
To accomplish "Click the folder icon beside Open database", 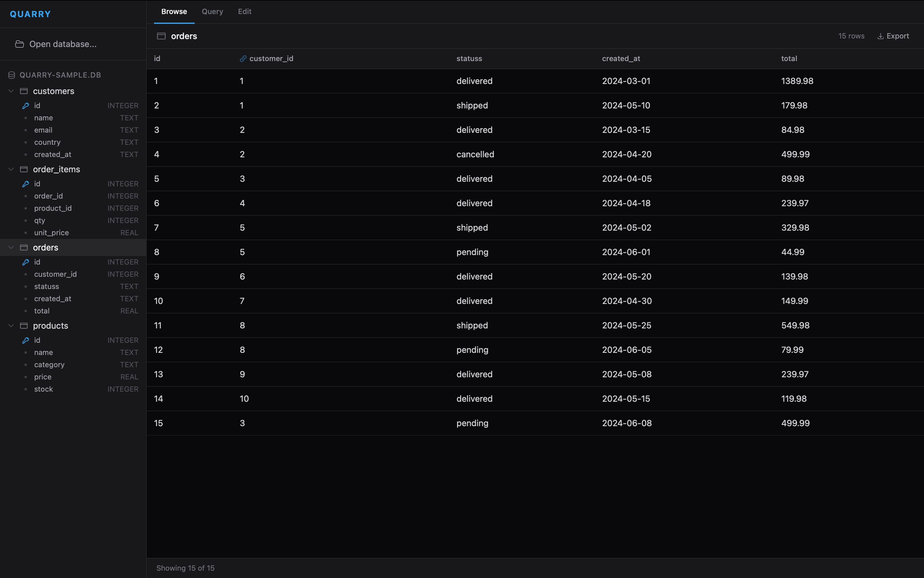I will point(20,44).
